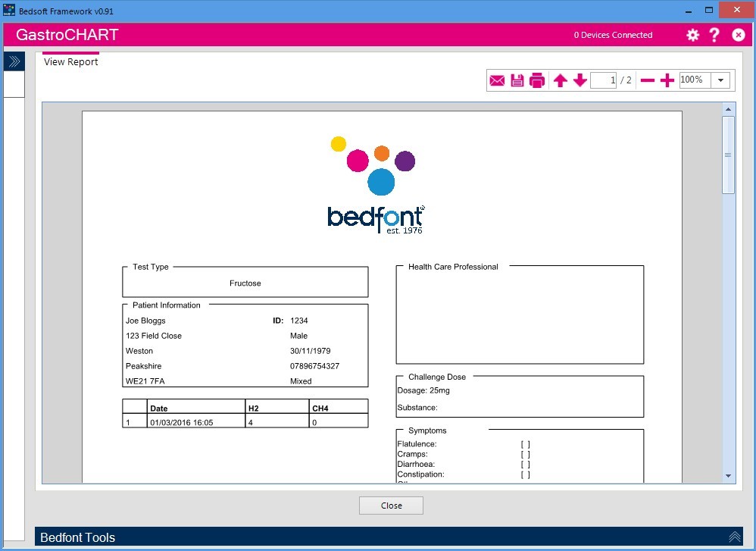Select the View Report tab
This screenshot has width=756, height=551.
[71, 61]
